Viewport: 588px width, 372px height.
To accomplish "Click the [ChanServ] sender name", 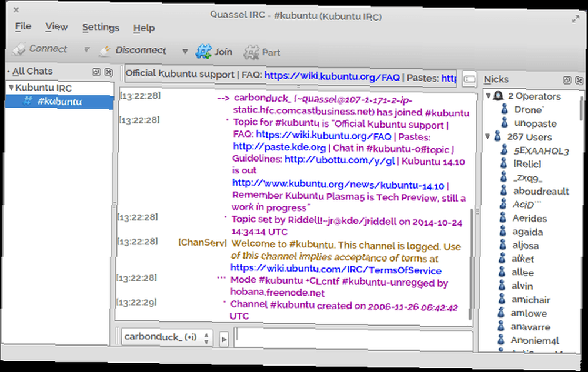I will [x=202, y=243].
